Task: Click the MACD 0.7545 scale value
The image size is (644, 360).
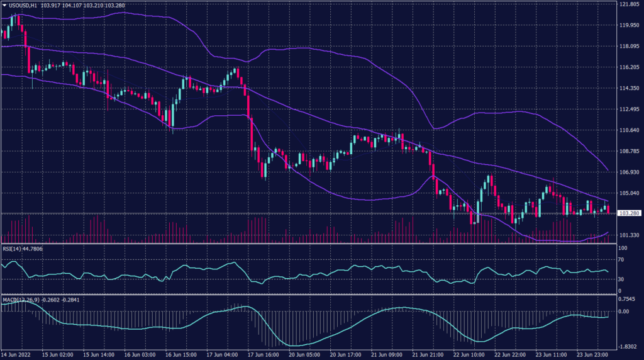Action: point(627,300)
